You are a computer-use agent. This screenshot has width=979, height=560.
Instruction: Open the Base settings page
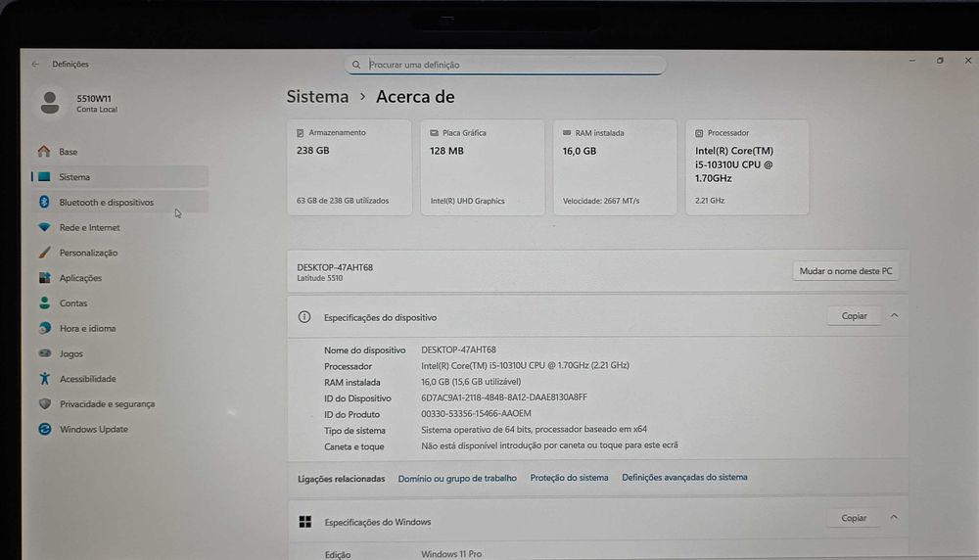tap(119, 152)
